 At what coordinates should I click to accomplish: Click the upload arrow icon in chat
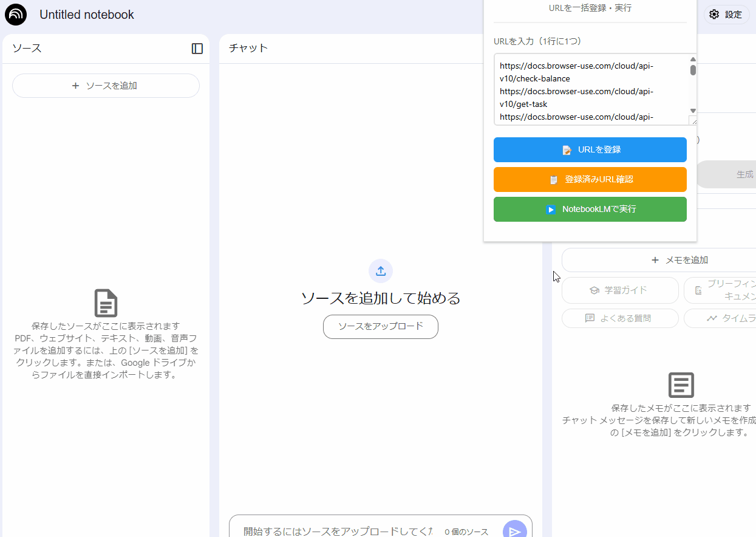381,271
